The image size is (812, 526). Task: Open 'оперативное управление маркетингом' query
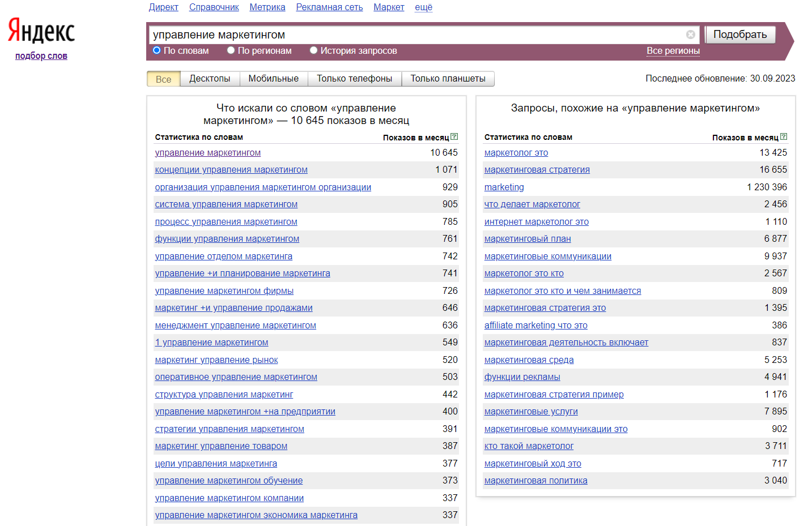(236, 377)
